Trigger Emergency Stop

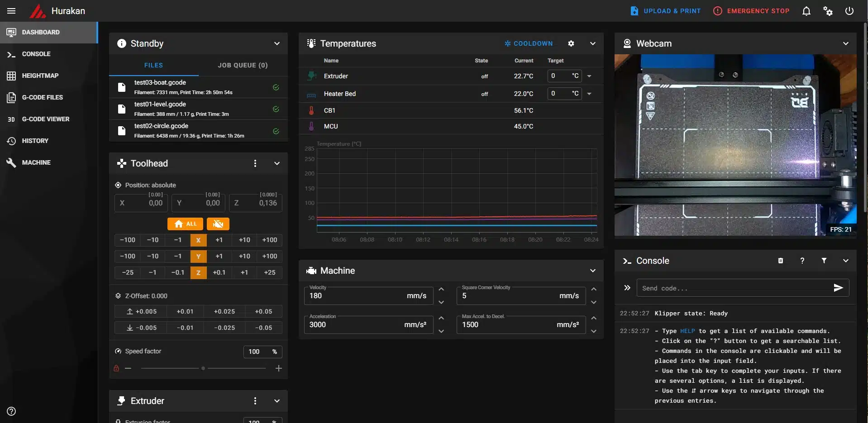[751, 11]
